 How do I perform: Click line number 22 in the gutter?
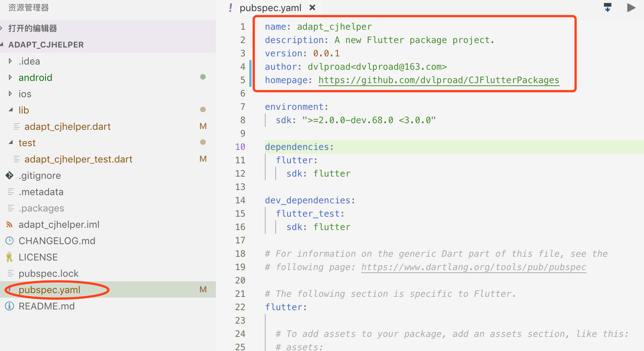[240, 307]
